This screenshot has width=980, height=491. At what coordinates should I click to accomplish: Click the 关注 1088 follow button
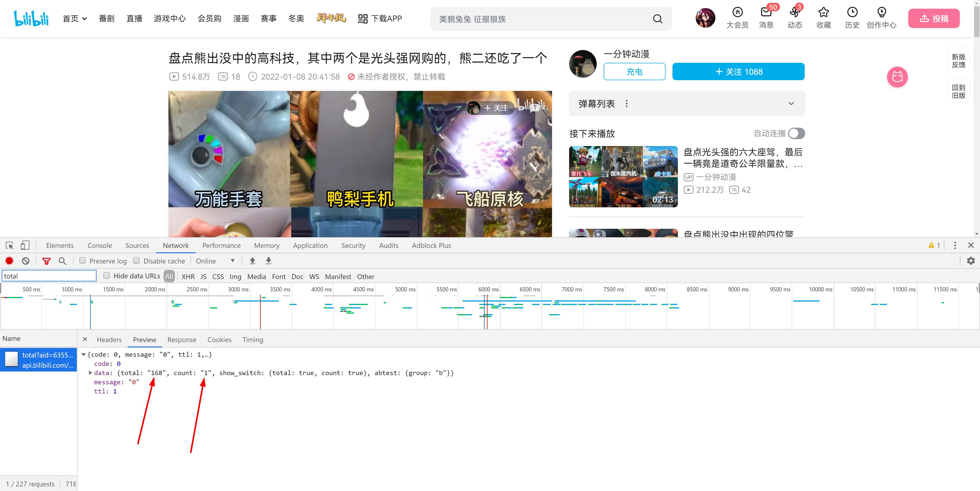coord(738,71)
